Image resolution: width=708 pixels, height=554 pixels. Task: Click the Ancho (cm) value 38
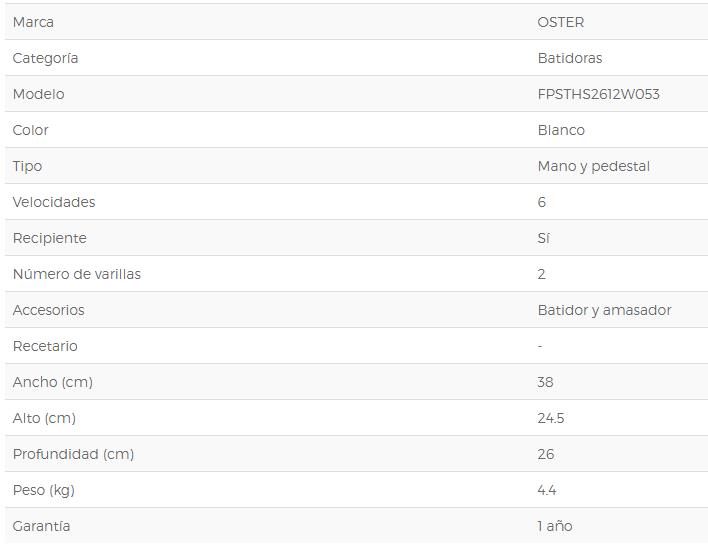pyautogui.click(x=545, y=382)
